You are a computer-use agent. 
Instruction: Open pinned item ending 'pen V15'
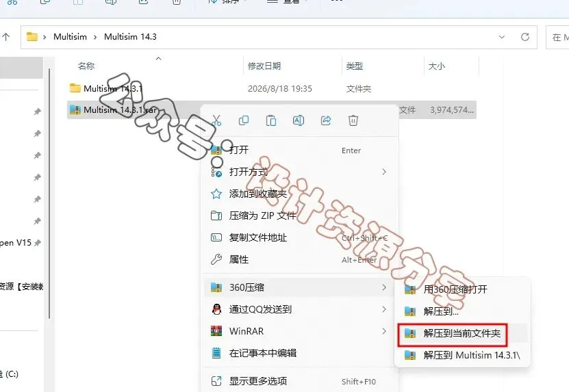tap(16, 243)
